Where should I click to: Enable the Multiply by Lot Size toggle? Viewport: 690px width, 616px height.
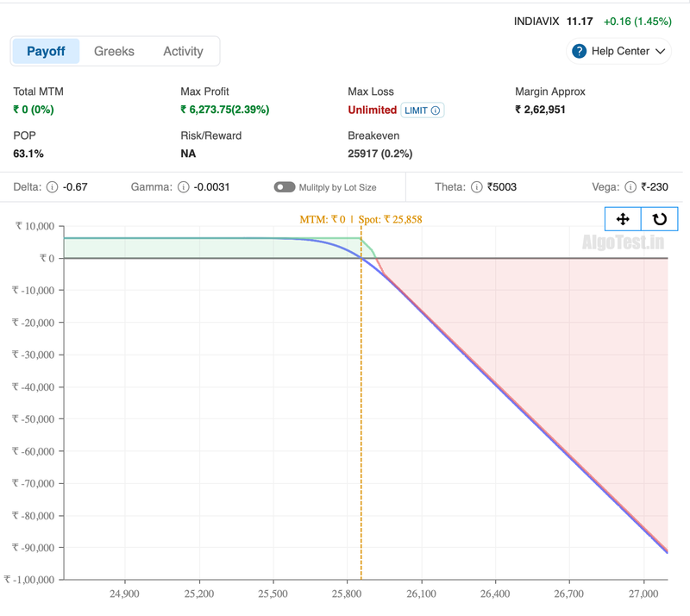coord(285,186)
